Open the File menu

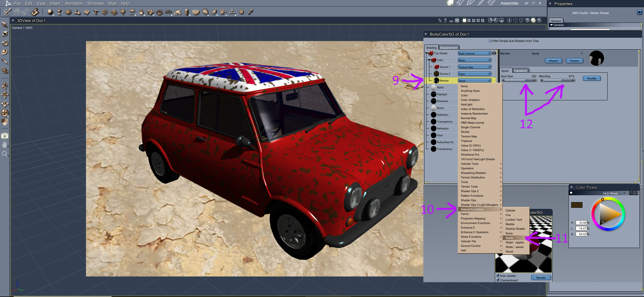(17, 3)
